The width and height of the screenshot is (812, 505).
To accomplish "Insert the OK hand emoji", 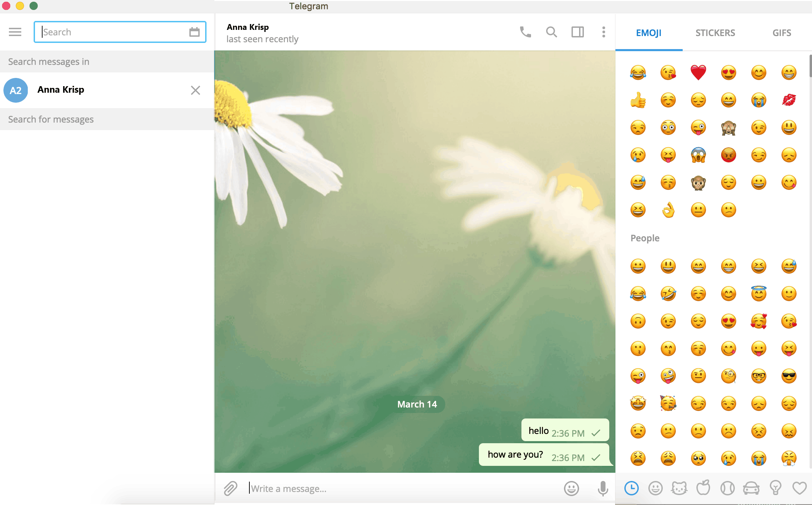I will pyautogui.click(x=668, y=210).
